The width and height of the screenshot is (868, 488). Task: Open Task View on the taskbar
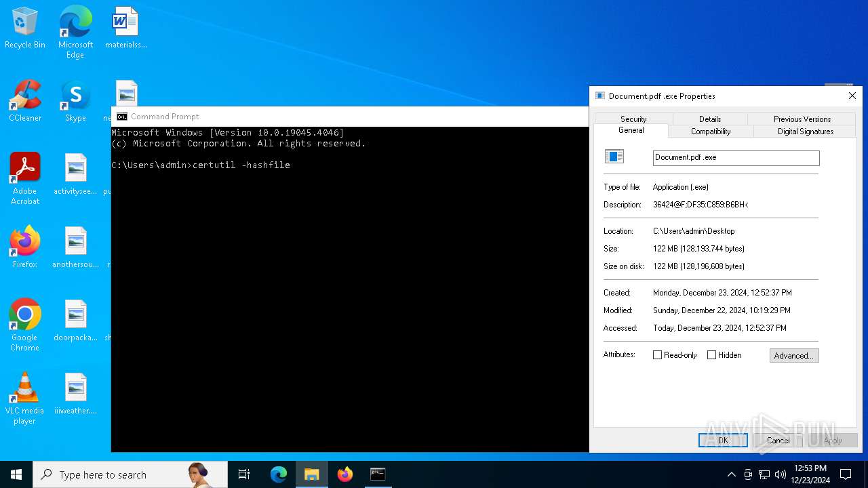click(x=244, y=474)
